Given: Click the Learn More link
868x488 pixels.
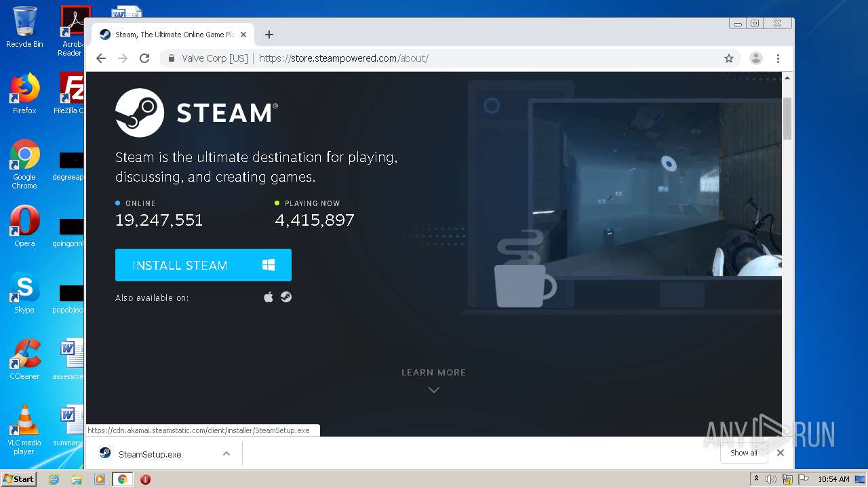Looking at the screenshot, I should coord(433,372).
